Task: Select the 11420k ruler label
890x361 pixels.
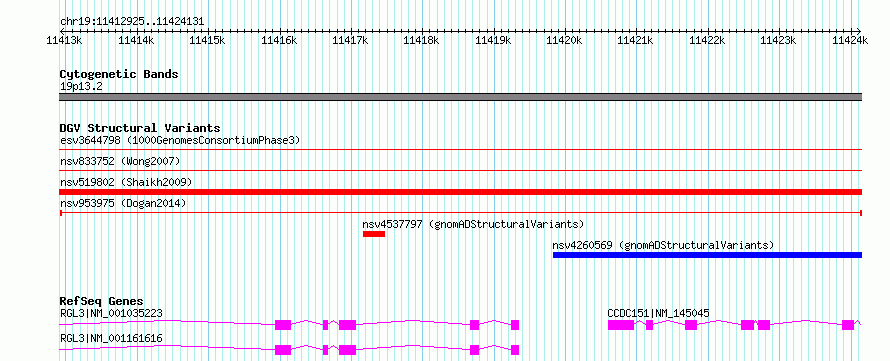Action: (x=564, y=40)
